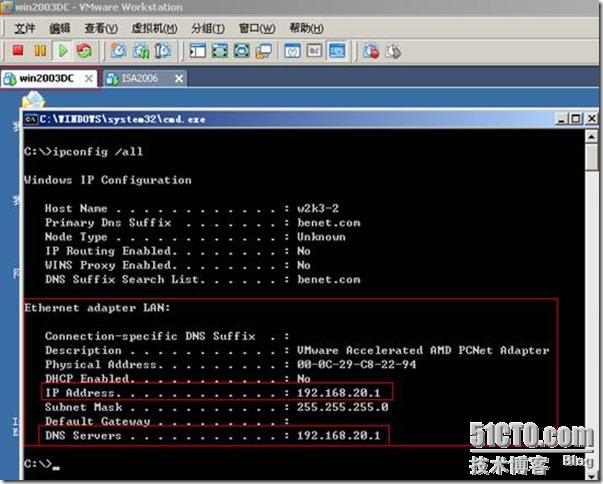
Task: Revert to snapshot toolbar icon
Action: (x=141, y=50)
